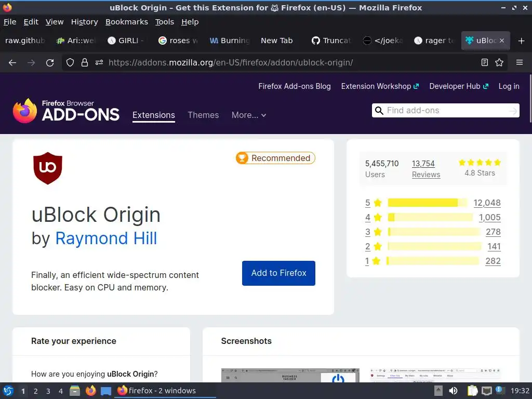Click the address bar URL
The width and height of the screenshot is (532, 399).
(231, 63)
